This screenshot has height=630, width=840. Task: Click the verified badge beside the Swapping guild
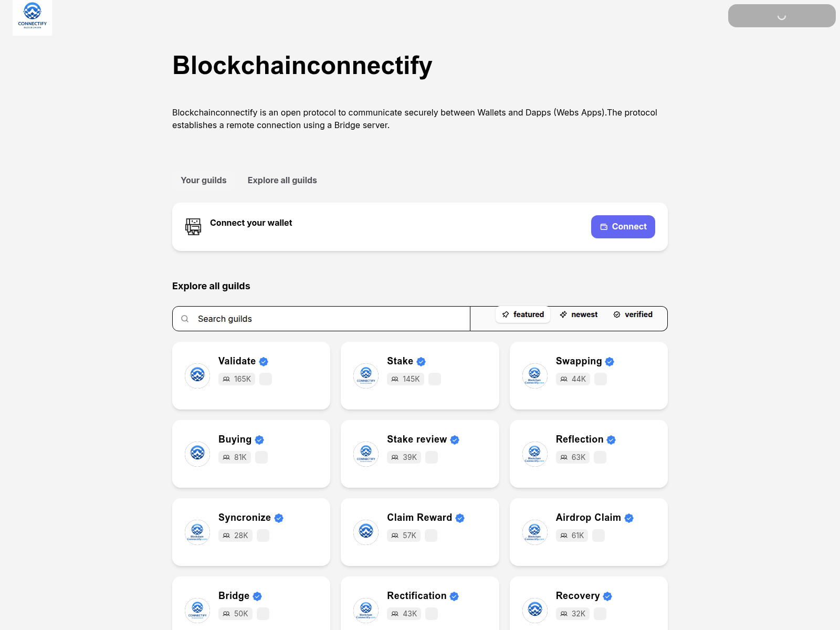610,361
